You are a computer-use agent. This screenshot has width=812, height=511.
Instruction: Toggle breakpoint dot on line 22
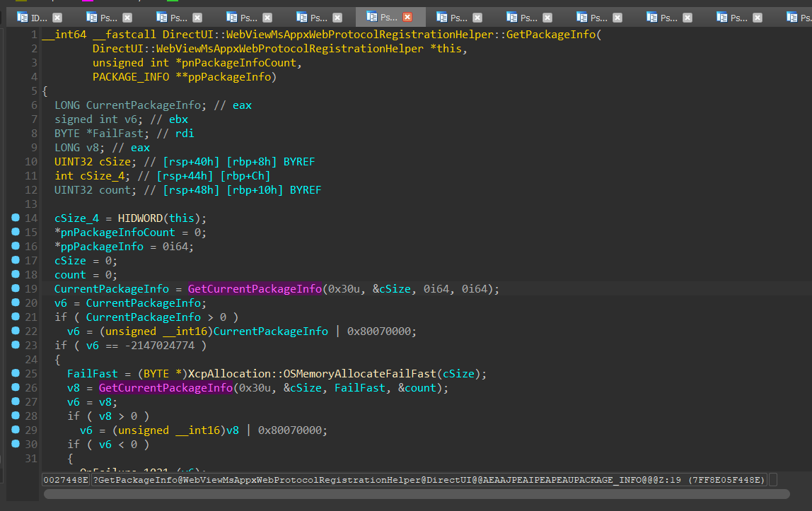coord(16,331)
